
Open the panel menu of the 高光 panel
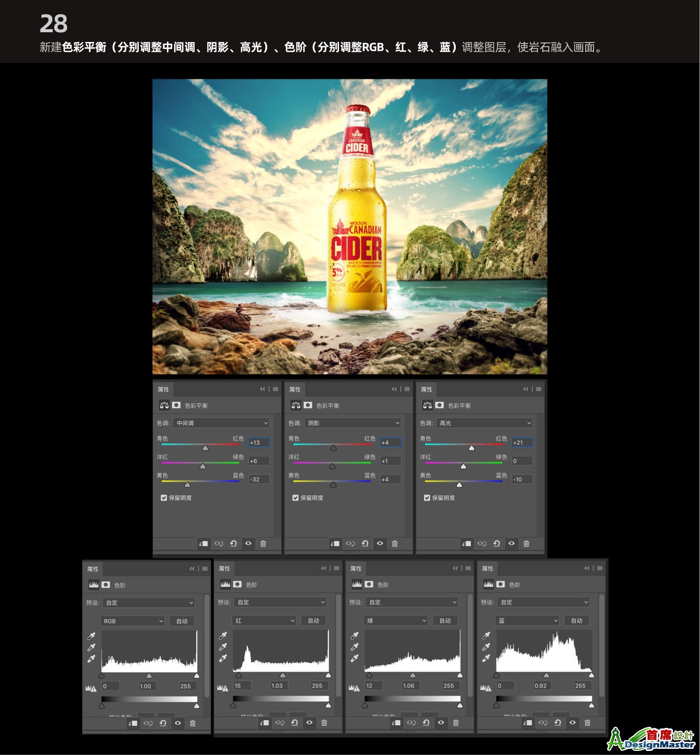(x=539, y=389)
